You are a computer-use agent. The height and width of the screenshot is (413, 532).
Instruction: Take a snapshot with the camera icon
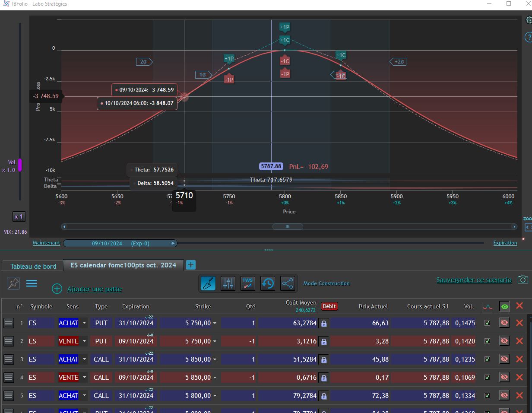[523, 280]
